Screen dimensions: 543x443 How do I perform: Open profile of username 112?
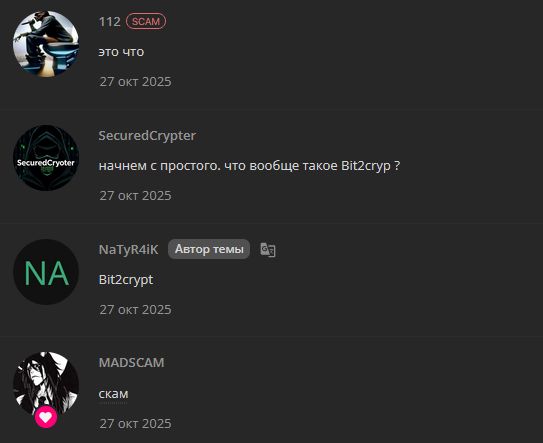point(109,22)
